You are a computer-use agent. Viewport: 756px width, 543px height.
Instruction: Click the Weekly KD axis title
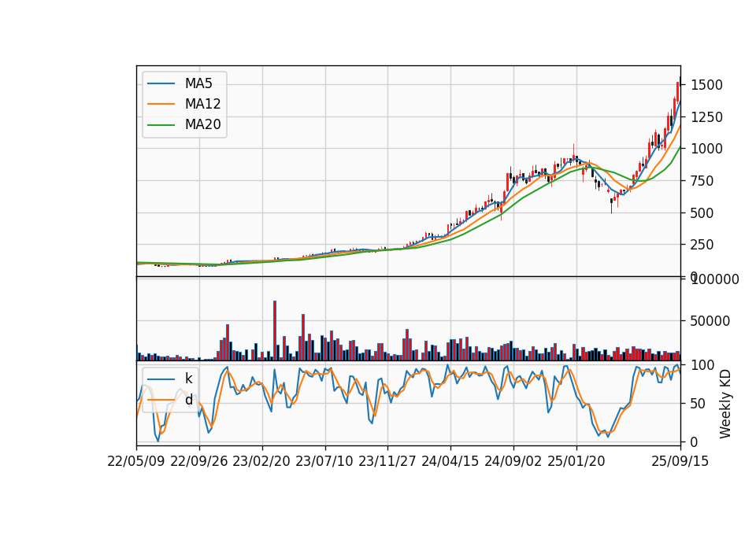(x=725, y=404)
